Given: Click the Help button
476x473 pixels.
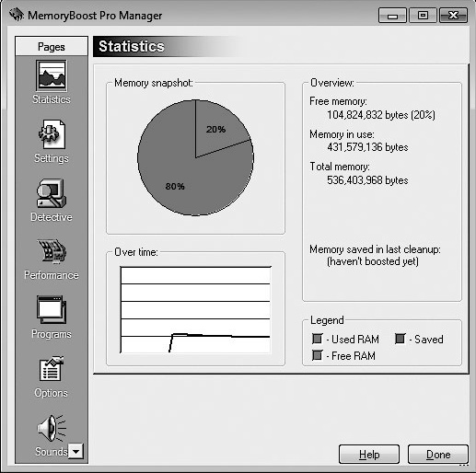Looking at the screenshot, I should point(369,455).
